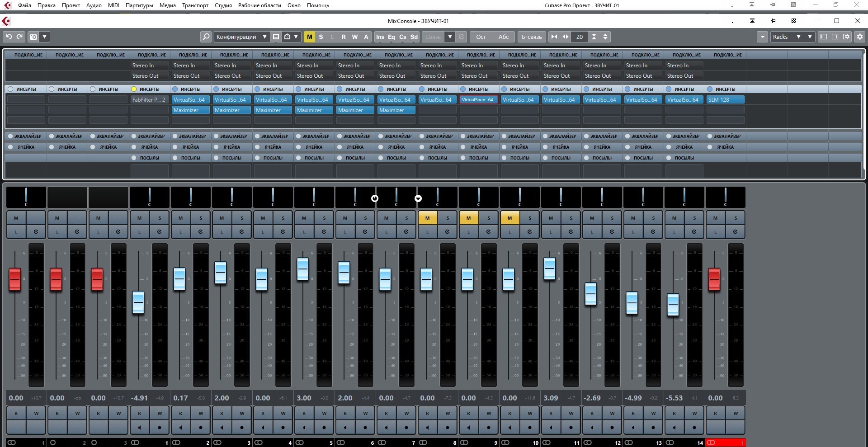868x447 pixels.
Task: Open the Студия menu
Action: click(x=223, y=5)
